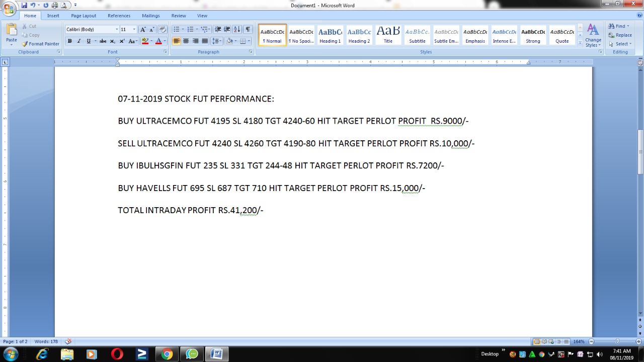Activate Format Painter
The height and width of the screenshot is (362, 644).
click(x=41, y=44)
